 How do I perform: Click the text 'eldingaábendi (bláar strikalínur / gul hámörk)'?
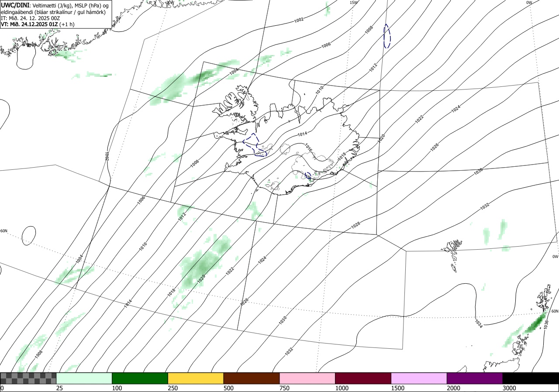[53, 12]
